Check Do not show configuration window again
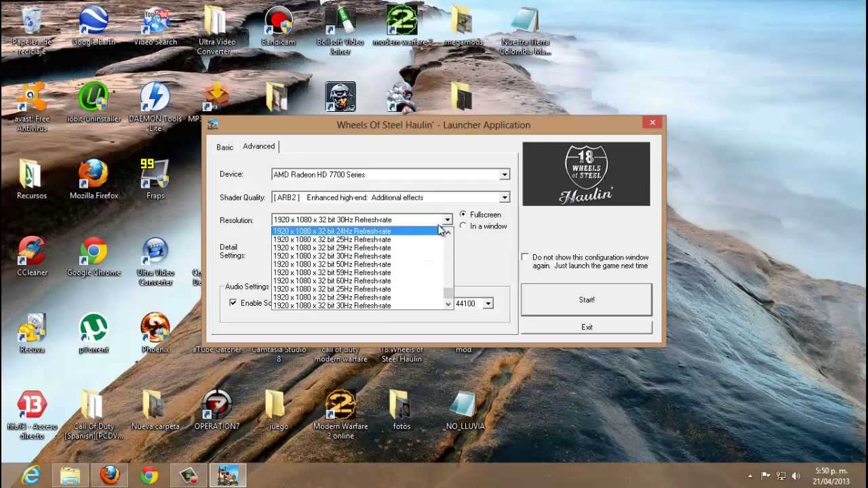The image size is (868, 488). point(525,257)
